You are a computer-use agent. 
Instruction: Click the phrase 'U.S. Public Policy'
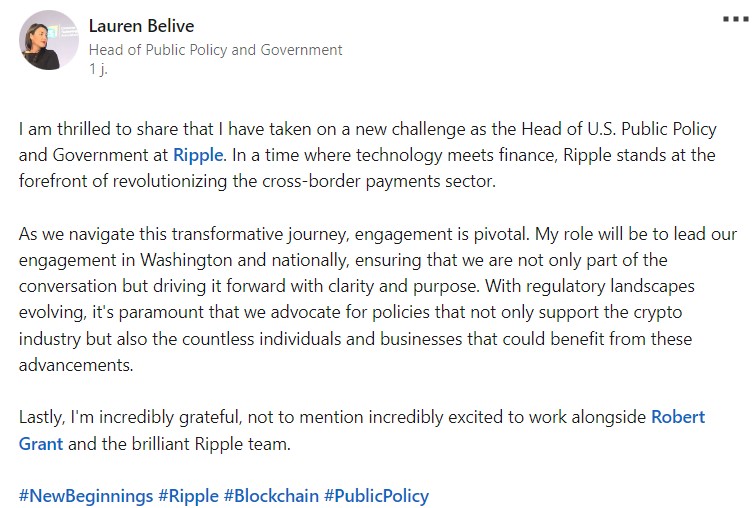(652, 129)
